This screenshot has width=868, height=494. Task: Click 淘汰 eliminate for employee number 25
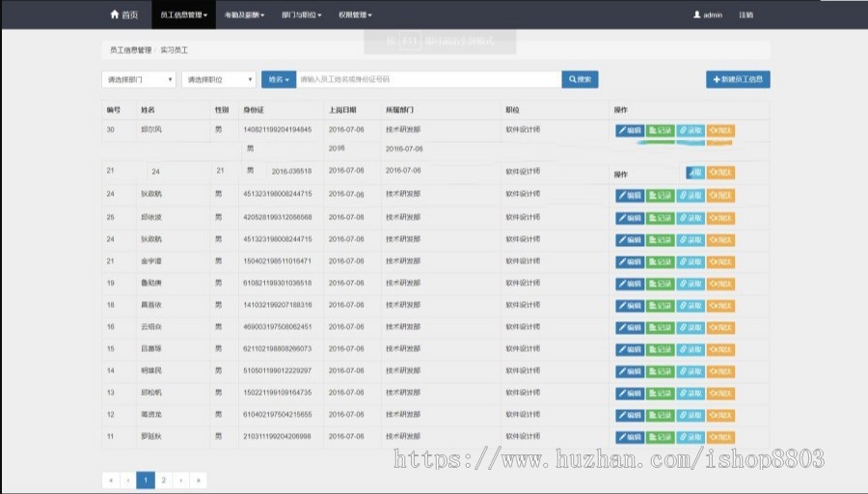coord(720,218)
